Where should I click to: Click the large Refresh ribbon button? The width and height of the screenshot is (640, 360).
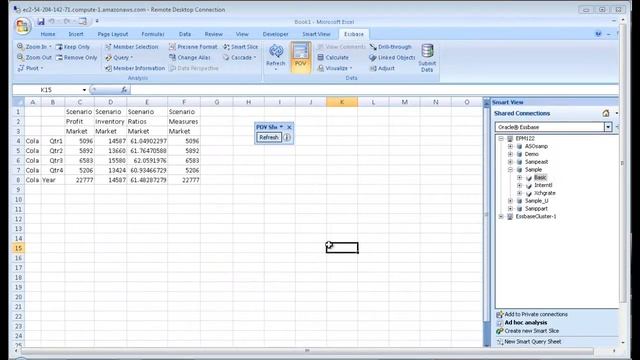pos(276,57)
